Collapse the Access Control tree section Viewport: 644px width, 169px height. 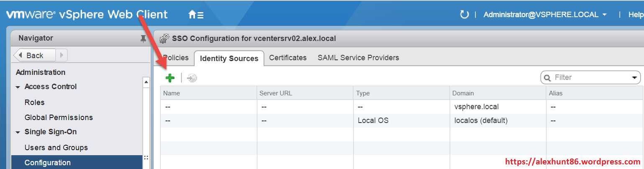(18, 87)
